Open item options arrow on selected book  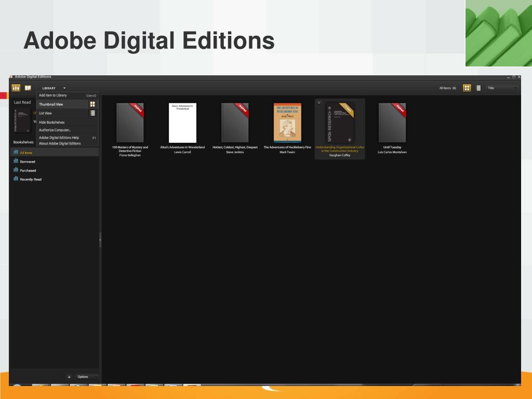(x=319, y=103)
